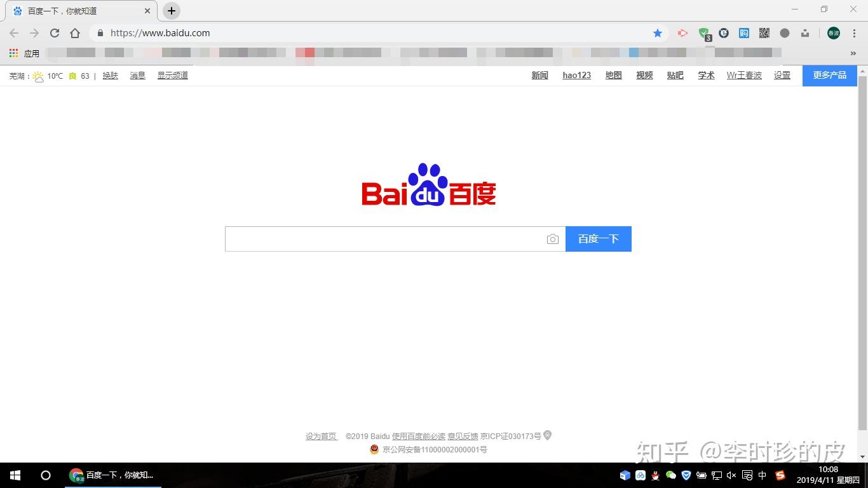Open the 新闻 news link
The width and height of the screenshot is (868, 488).
point(539,76)
